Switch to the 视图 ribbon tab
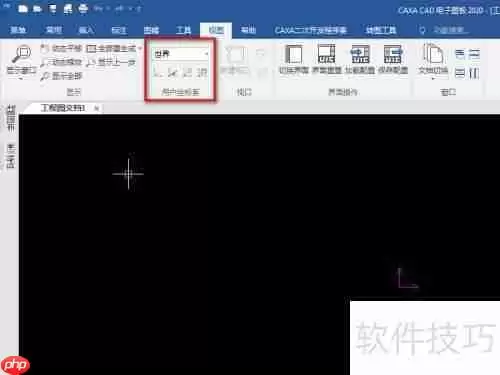 tap(216, 30)
